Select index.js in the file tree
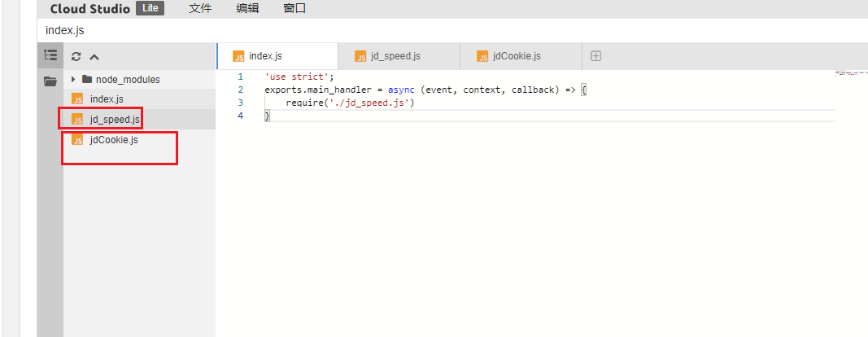The image size is (868, 337). coord(107,99)
